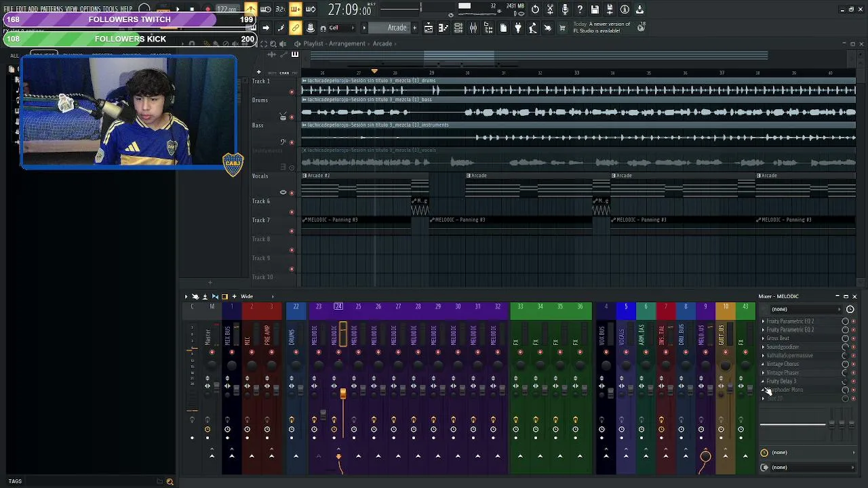868x488 pixels.
Task: Click the cut scissors icon in top toolbar
Action: coord(550,9)
